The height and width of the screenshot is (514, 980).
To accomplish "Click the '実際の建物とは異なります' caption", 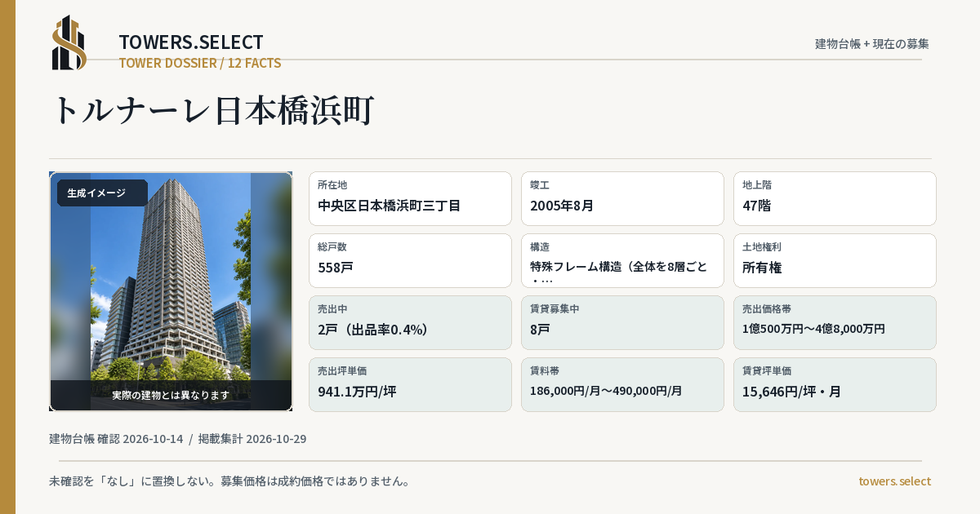I will [171, 395].
